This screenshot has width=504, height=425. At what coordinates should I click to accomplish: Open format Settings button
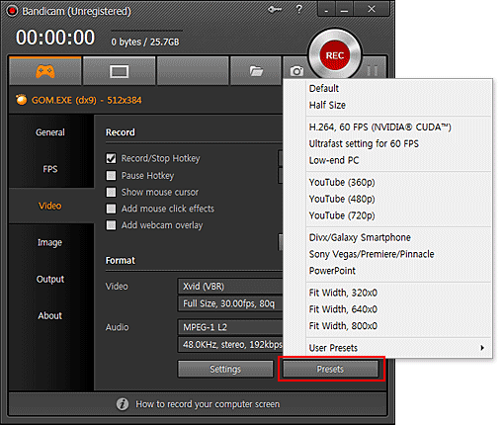pos(225,369)
